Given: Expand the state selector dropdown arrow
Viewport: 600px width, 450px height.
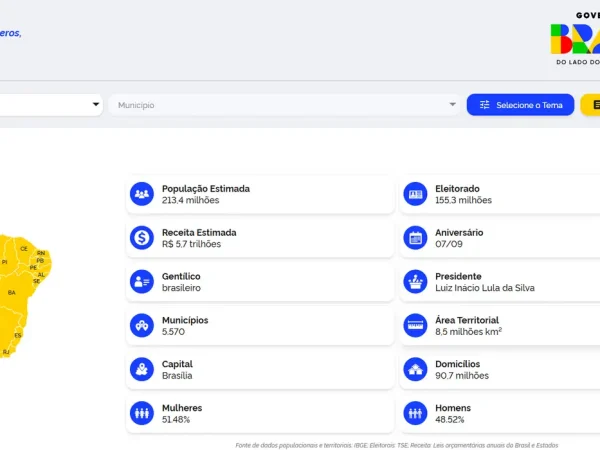Looking at the screenshot, I should tap(96, 104).
